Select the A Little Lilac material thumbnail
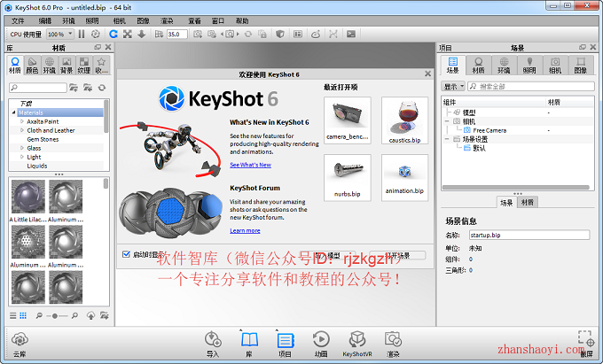The height and width of the screenshot is (364, 603). point(28,197)
